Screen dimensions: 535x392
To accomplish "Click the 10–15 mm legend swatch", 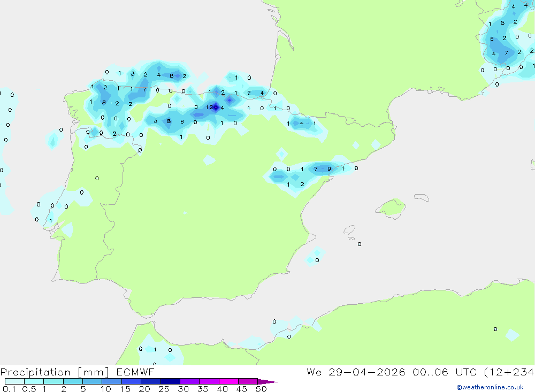I will point(112,381).
